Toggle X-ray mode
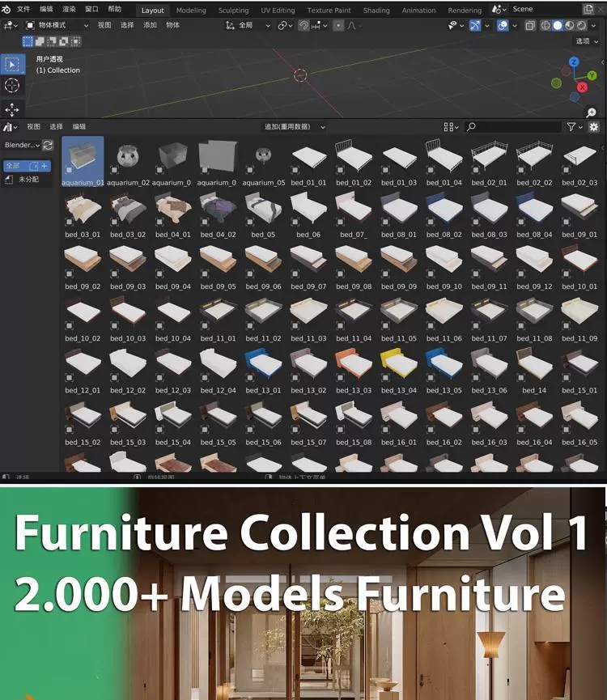 pos(530,25)
